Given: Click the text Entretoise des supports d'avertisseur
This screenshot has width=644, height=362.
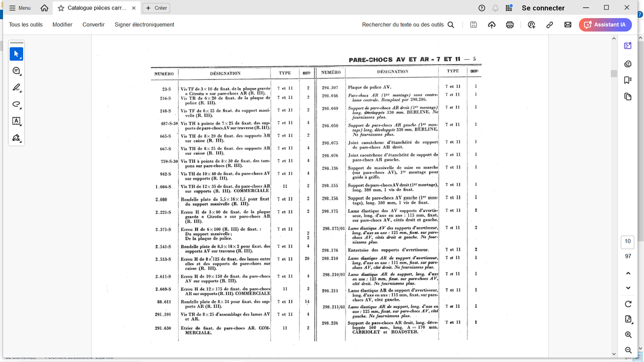Looking at the screenshot, I should (388, 250).
